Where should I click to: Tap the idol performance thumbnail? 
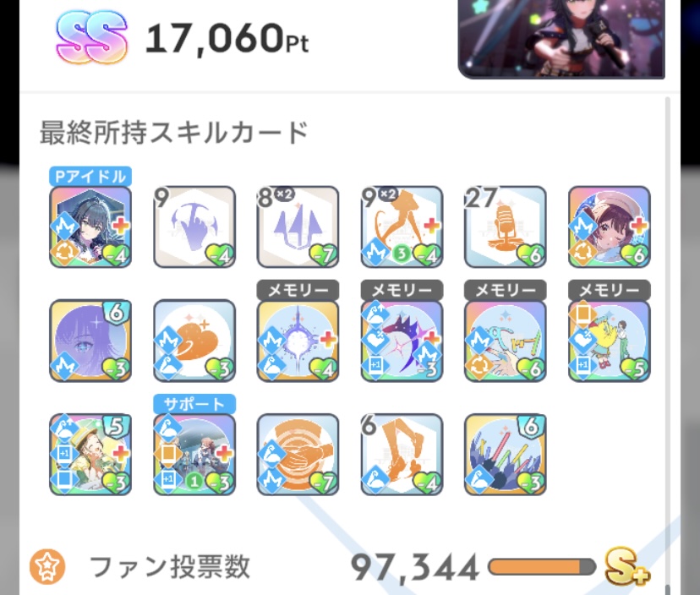pos(561,39)
